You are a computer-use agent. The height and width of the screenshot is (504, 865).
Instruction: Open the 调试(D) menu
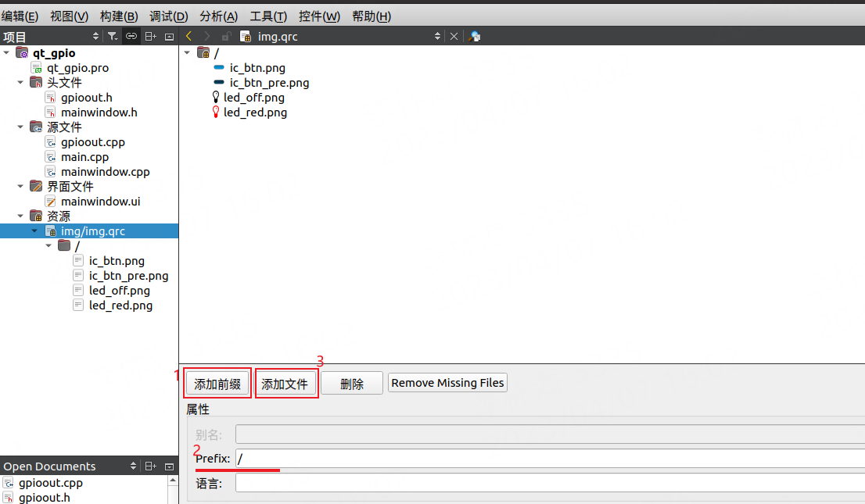tap(169, 16)
